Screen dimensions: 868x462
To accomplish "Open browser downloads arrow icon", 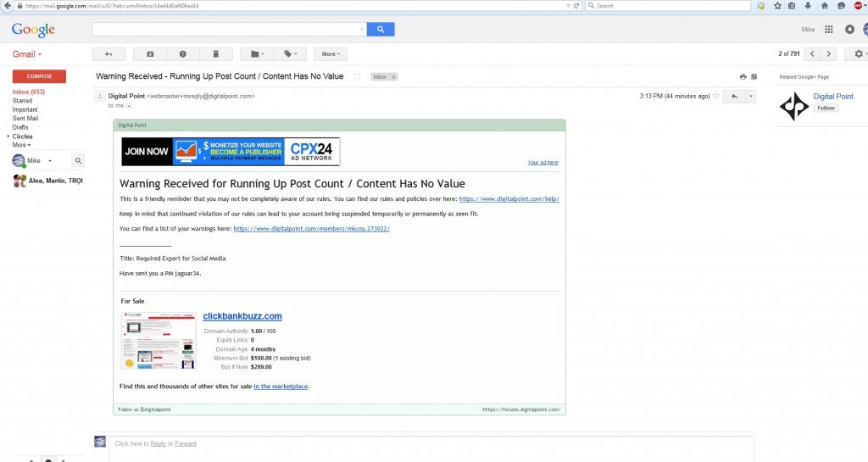I will 808,6.
